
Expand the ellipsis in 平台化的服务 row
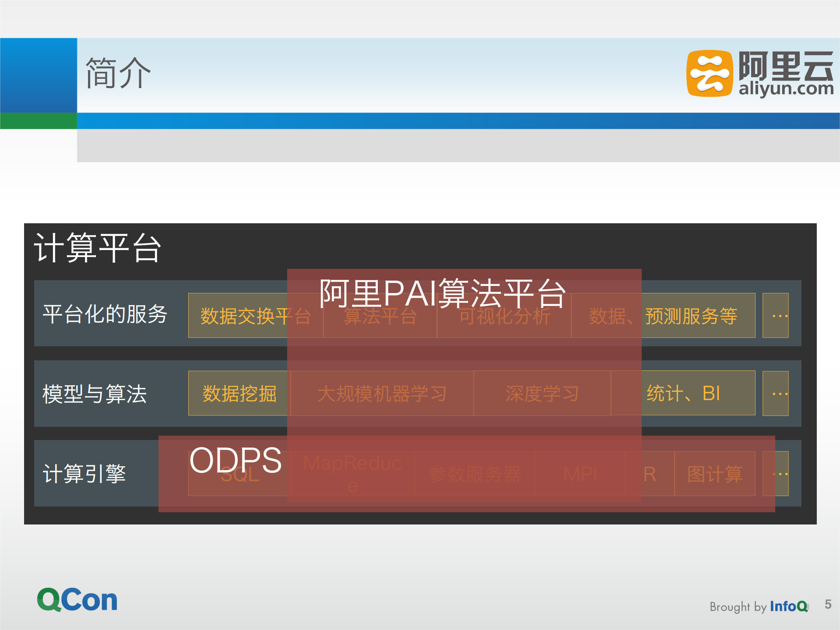776,315
